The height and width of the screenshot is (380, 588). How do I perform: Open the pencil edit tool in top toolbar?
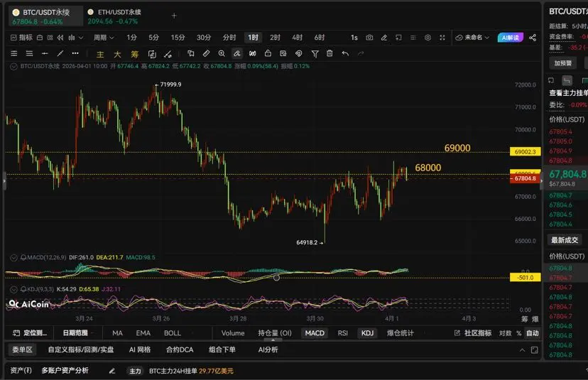point(384,38)
